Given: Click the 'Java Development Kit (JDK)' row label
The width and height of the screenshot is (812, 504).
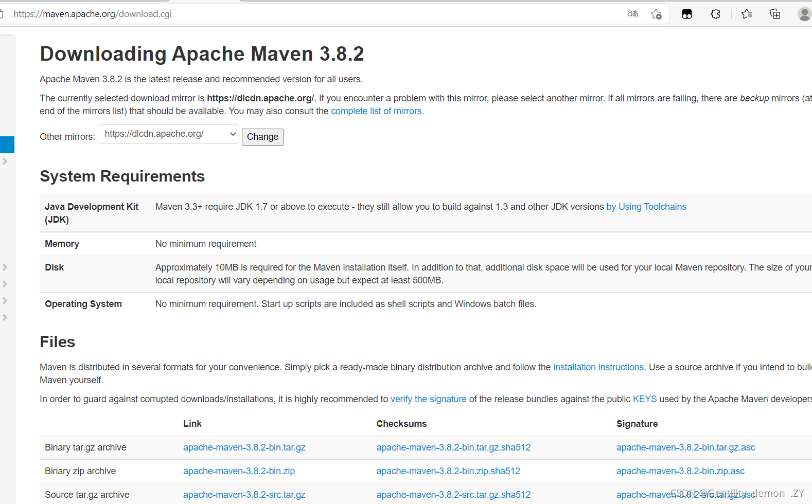Looking at the screenshot, I should tap(92, 213).
